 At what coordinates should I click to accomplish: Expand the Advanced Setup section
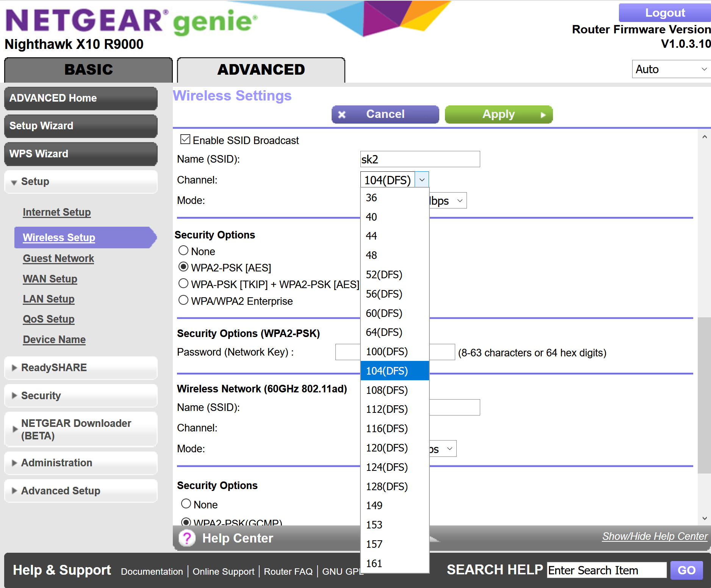pyautogui.click(x=81, y=491)
